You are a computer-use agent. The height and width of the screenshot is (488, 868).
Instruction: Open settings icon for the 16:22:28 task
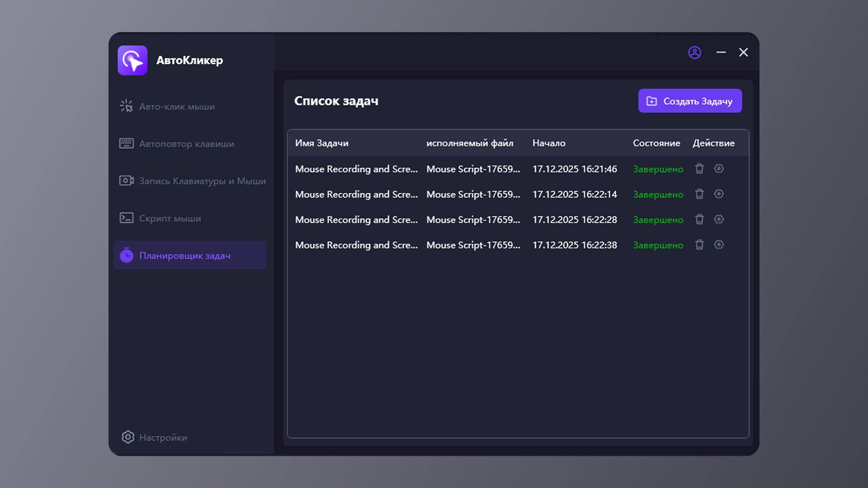point(719,220)
